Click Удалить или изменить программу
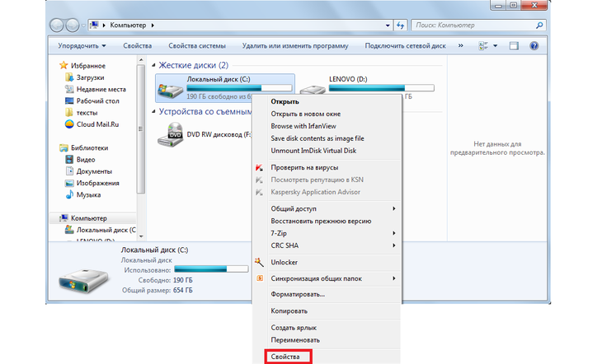The height and width of the screenshot is (364, 602). pos(295,46)
